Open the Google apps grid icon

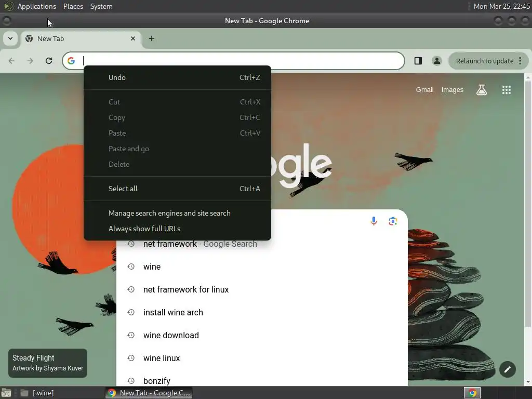pos(507,90)
